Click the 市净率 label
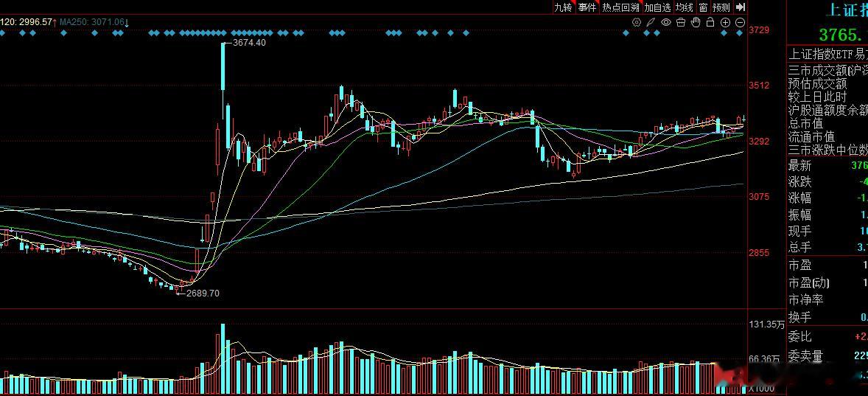 [x=805, y=299]
